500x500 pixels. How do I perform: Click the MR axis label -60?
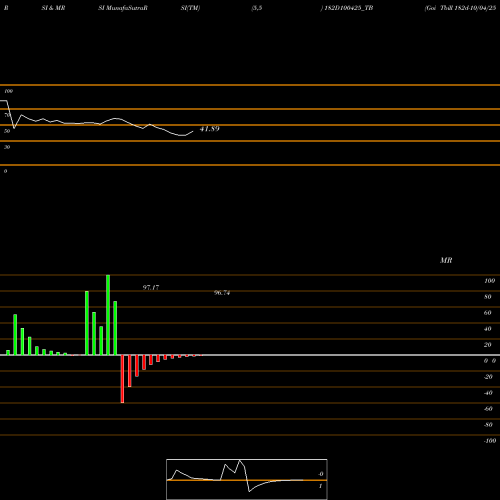[x=488, y=409]
